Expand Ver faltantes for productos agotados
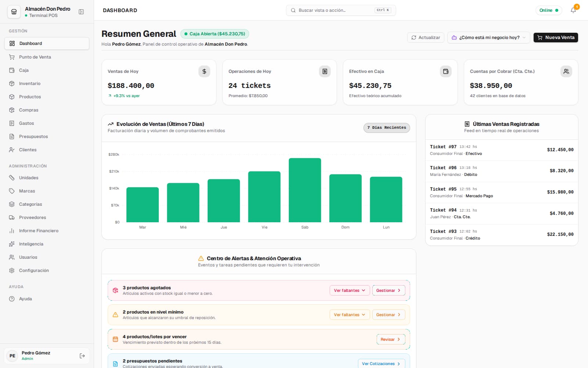The image size is (588, 368). (349, 290)
